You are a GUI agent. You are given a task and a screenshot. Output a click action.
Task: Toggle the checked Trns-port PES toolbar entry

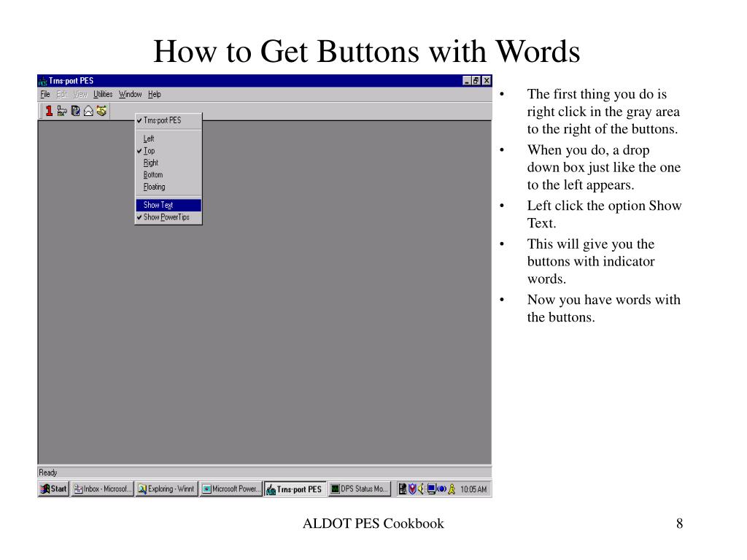pyautogui.click(x=169, y=120)
